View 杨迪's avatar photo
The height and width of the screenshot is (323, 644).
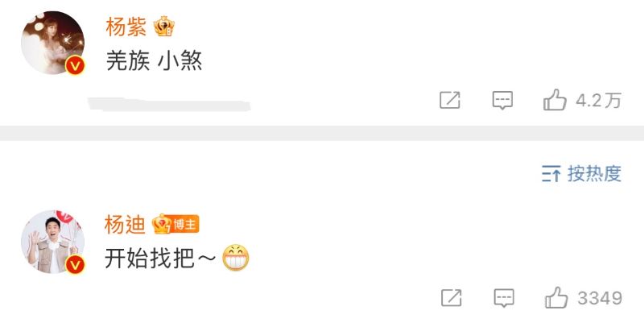click(x=52, y=242)
